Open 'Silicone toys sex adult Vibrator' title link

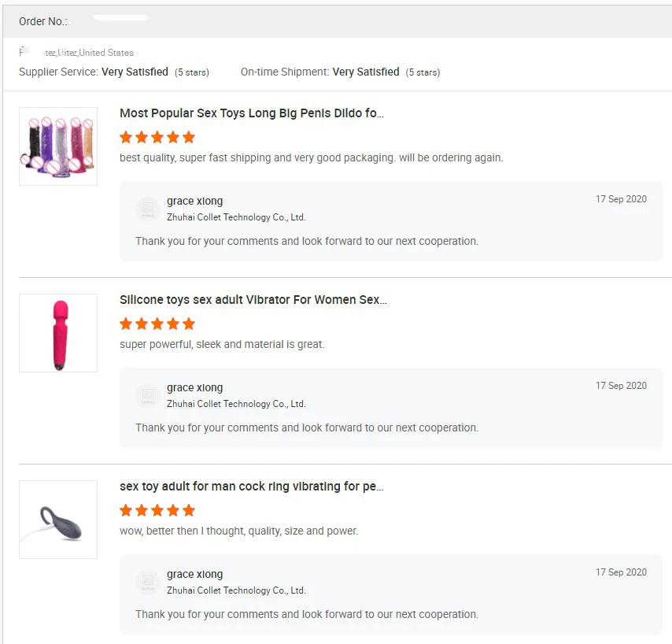tap(253, 300)
